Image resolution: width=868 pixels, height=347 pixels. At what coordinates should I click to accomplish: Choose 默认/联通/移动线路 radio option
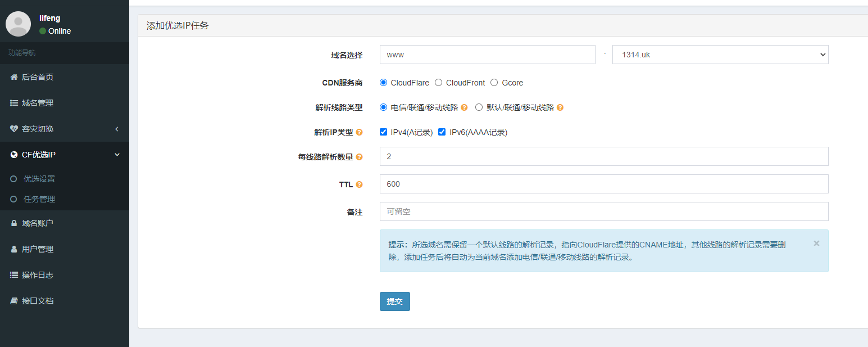tap(479, 107)
